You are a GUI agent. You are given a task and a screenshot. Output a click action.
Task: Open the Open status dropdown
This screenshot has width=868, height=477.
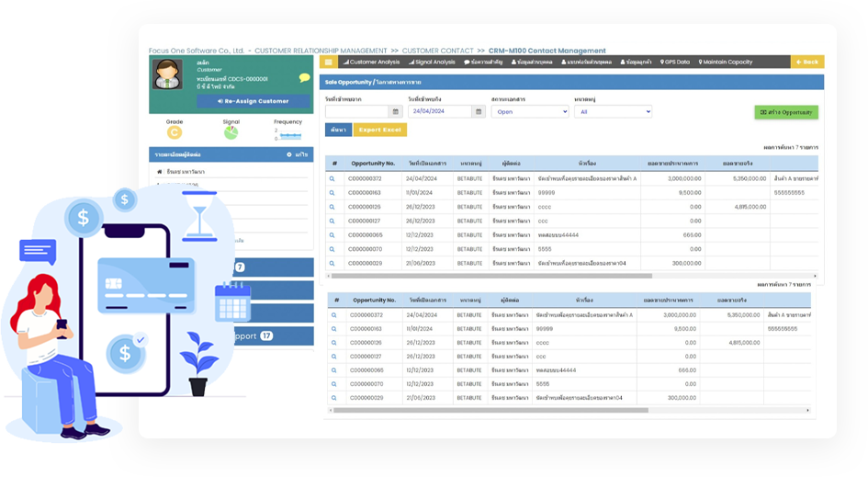[530, 112]
